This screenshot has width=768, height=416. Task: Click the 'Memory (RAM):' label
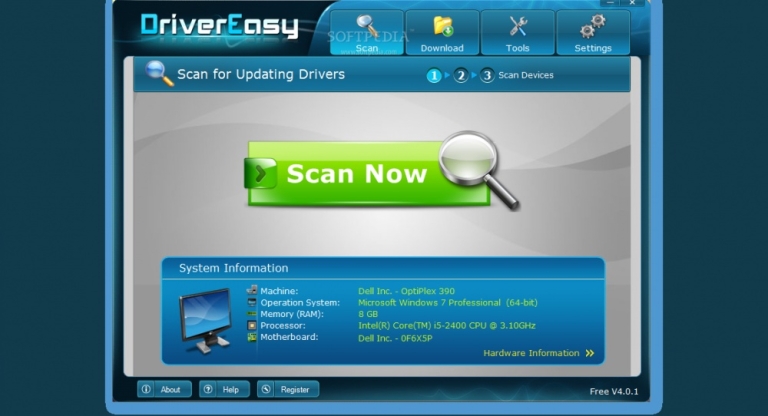point(292,314)
